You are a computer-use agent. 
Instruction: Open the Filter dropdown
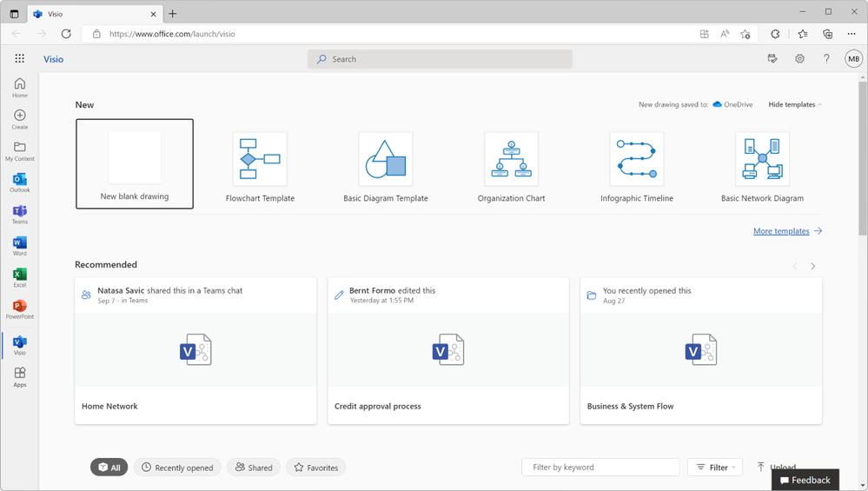(715, 468)
